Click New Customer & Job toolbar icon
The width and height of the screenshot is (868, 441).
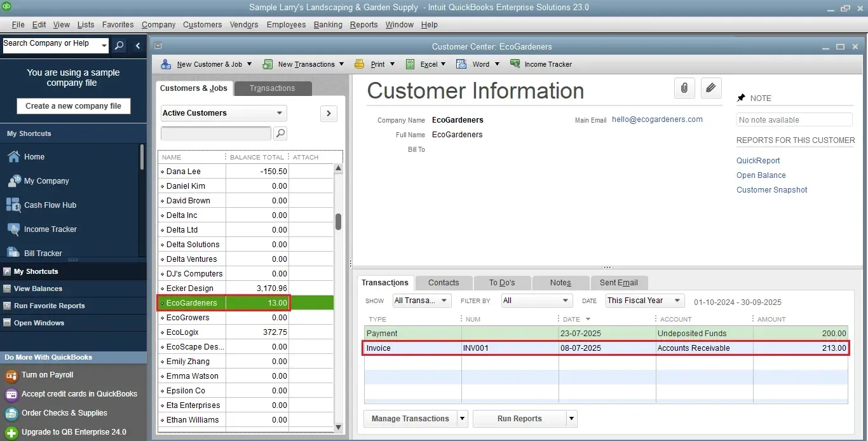point(166,64)
